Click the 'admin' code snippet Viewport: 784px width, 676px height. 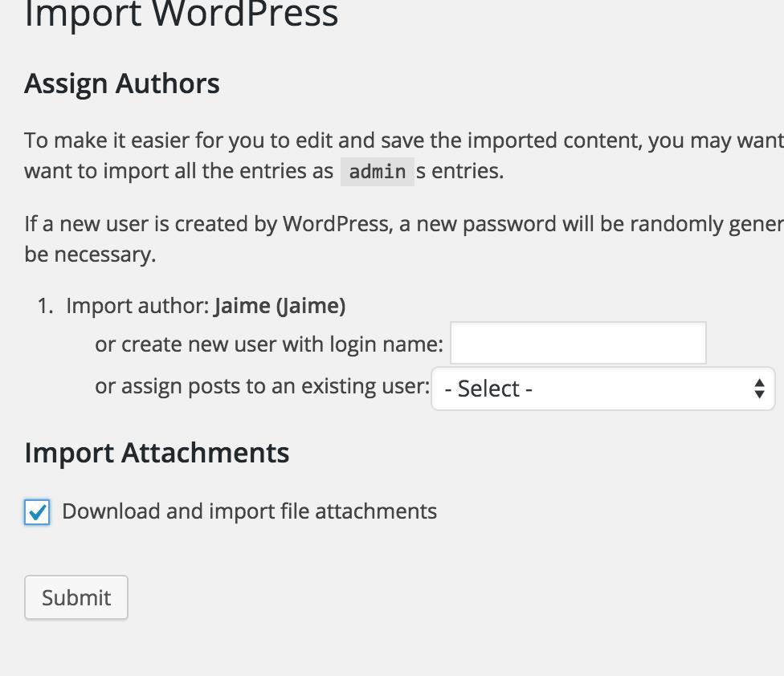377,172
